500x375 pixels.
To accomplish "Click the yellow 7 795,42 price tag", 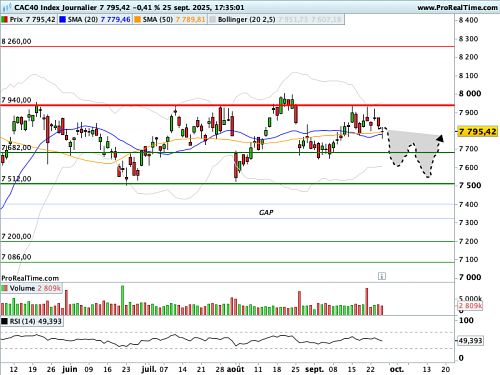I will (x=477, y=132).
